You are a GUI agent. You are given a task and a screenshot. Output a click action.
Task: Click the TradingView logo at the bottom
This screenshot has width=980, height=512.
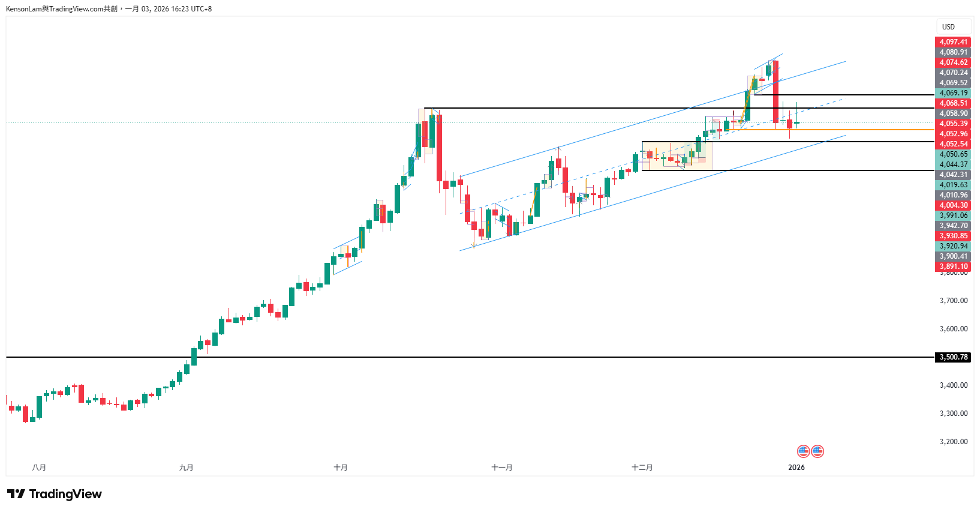55,494
